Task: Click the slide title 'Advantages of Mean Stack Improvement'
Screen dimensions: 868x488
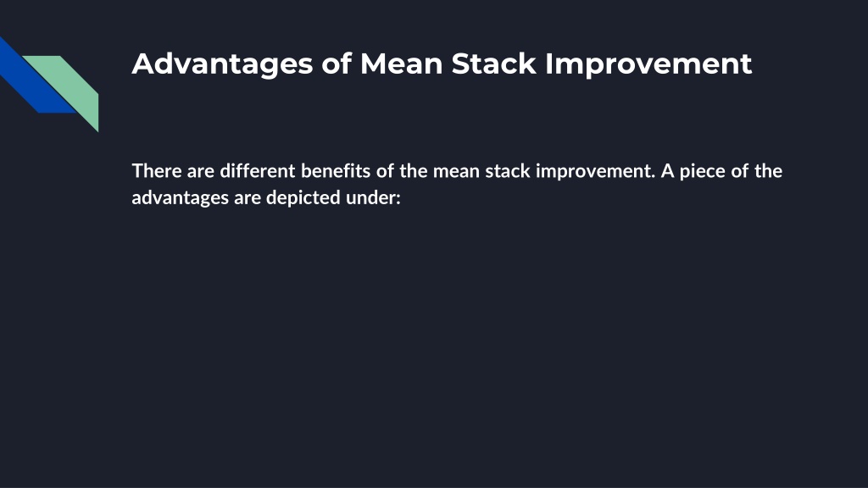Action: click(x=441, y=64)
